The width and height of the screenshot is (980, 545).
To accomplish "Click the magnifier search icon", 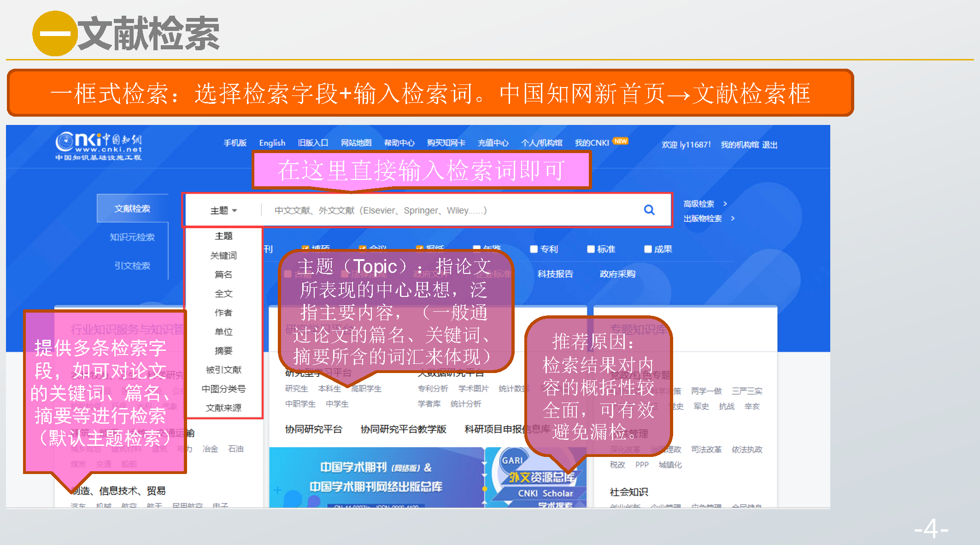I will 649,210.
